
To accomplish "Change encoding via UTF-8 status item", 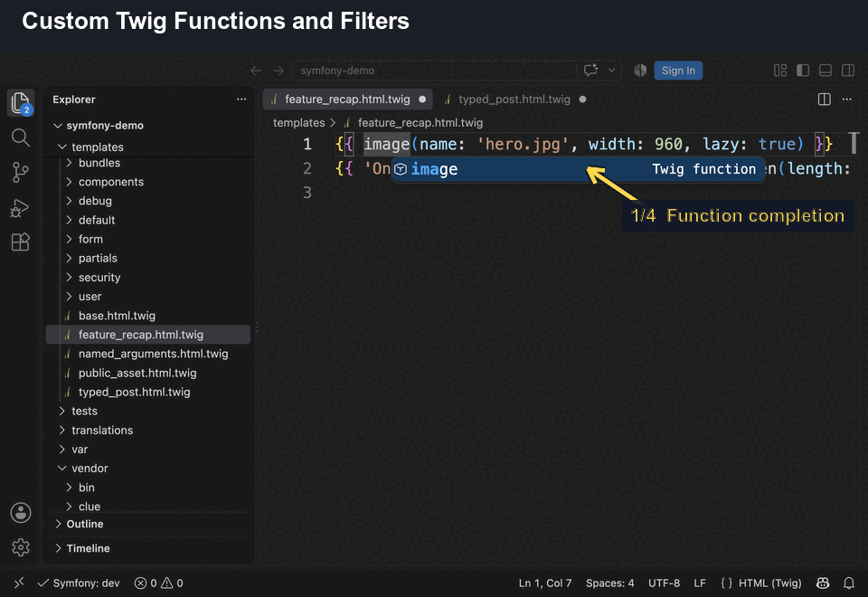I will tap(664, 583).
